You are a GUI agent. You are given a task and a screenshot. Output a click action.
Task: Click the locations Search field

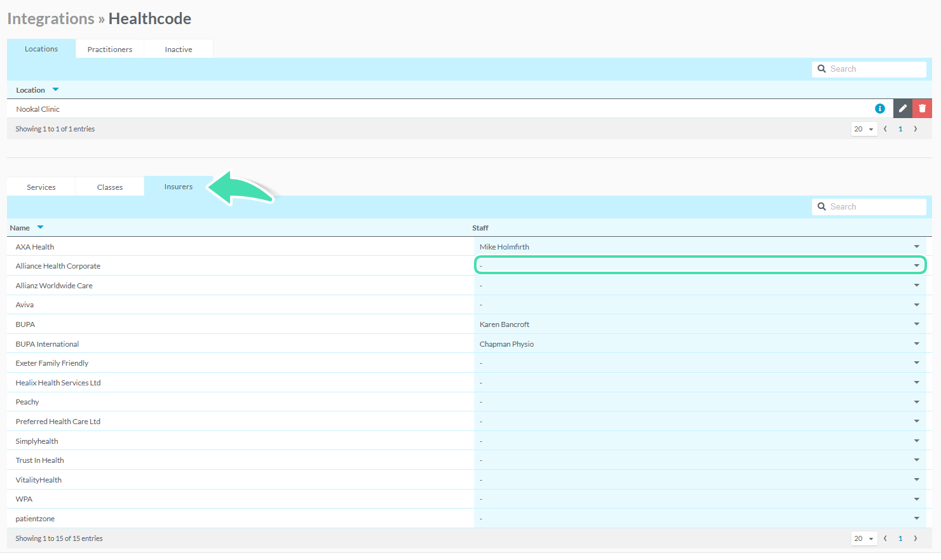[x=869, y=69]
